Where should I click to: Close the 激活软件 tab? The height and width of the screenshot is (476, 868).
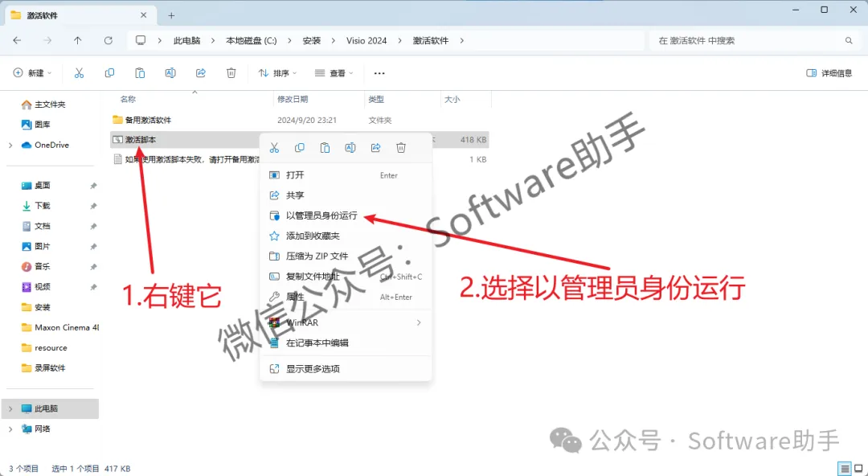pos(143,15)
